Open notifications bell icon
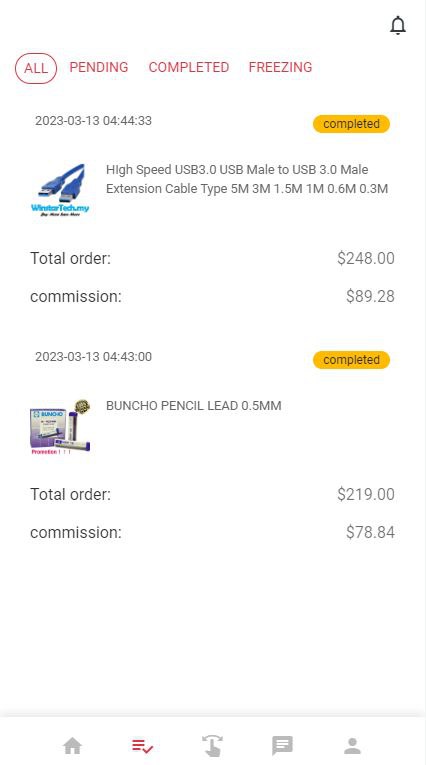The image size is (426, 765). (x=398, y=25)
